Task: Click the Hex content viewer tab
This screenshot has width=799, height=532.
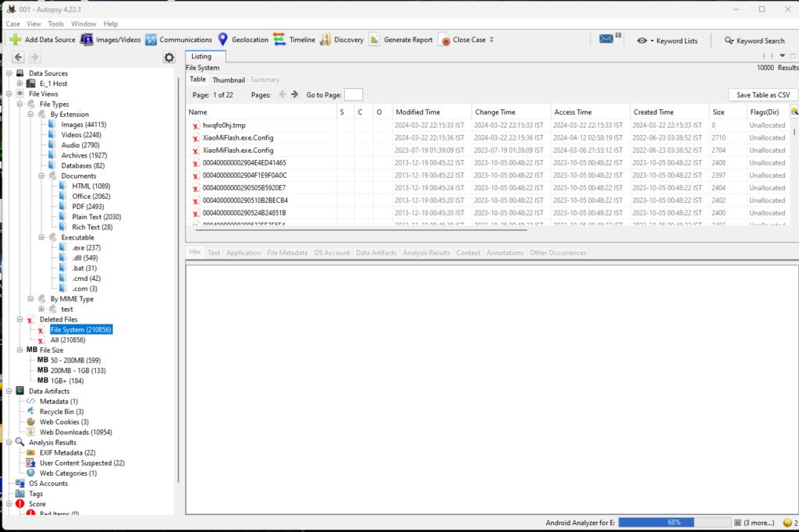Action: click(194, 252)
